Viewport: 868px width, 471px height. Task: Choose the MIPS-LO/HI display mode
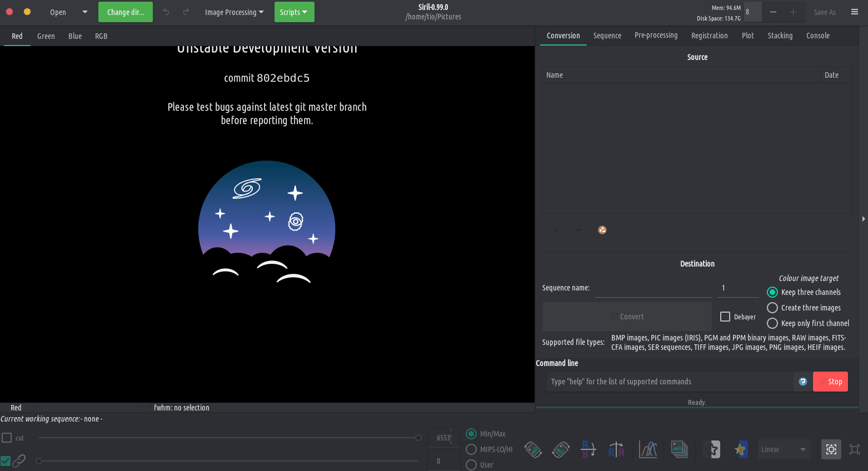471,449
